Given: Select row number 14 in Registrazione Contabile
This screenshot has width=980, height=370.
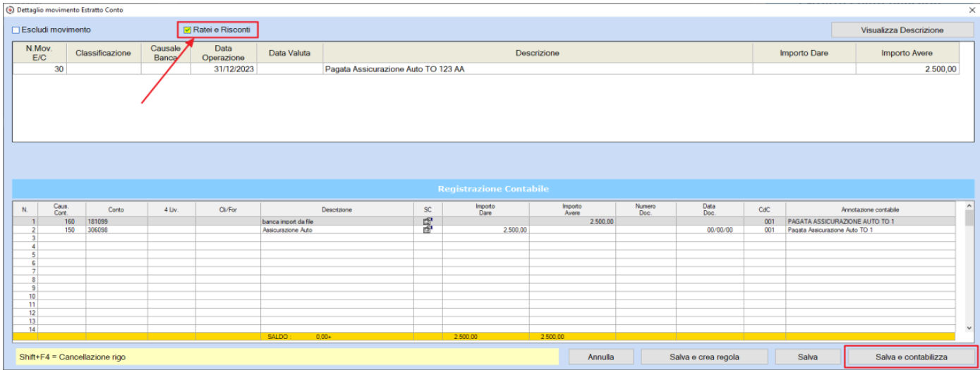Looking at the screenshot, I should (x=24, y=328).
